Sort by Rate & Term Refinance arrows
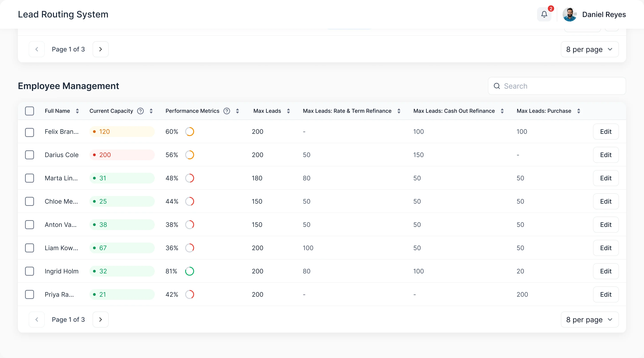The width and height of the screenshot is (644, 358). [399, 111]
